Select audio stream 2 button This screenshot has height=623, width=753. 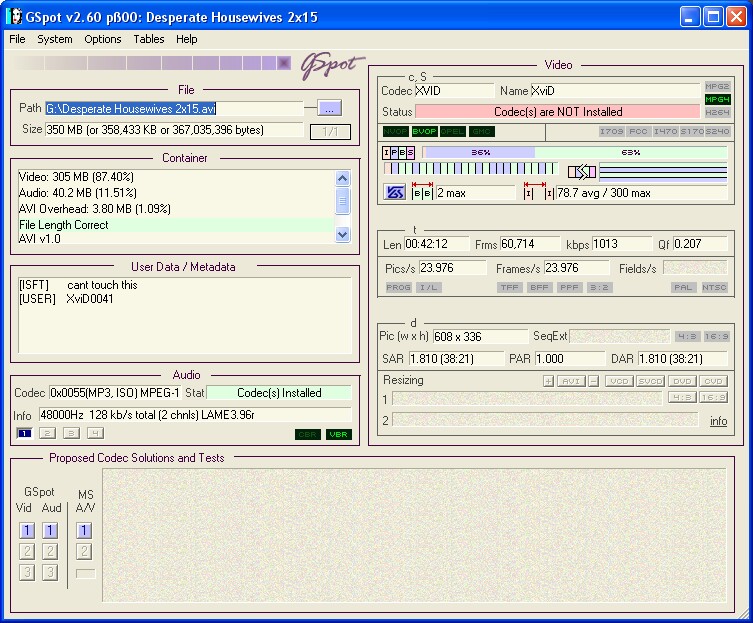click(47, 433)
